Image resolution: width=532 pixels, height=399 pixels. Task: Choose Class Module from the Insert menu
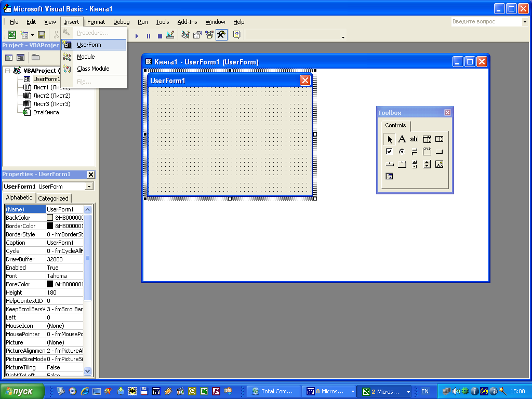(x=94, y=69)
